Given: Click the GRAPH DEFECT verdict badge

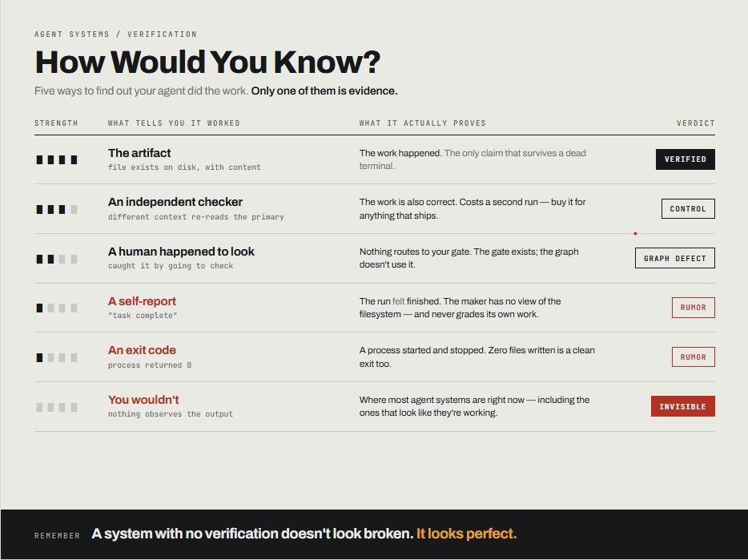Looking at the screenshot, I should [x=674, y=258].
